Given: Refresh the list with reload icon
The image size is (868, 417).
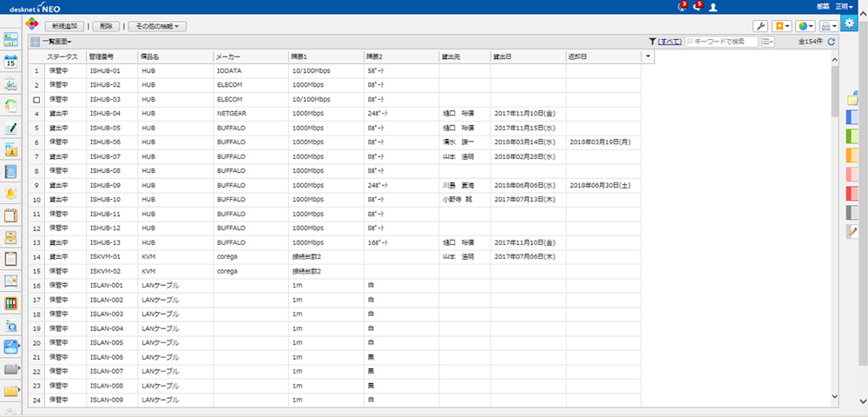Looking at the screenshot, I should [832, 42].
